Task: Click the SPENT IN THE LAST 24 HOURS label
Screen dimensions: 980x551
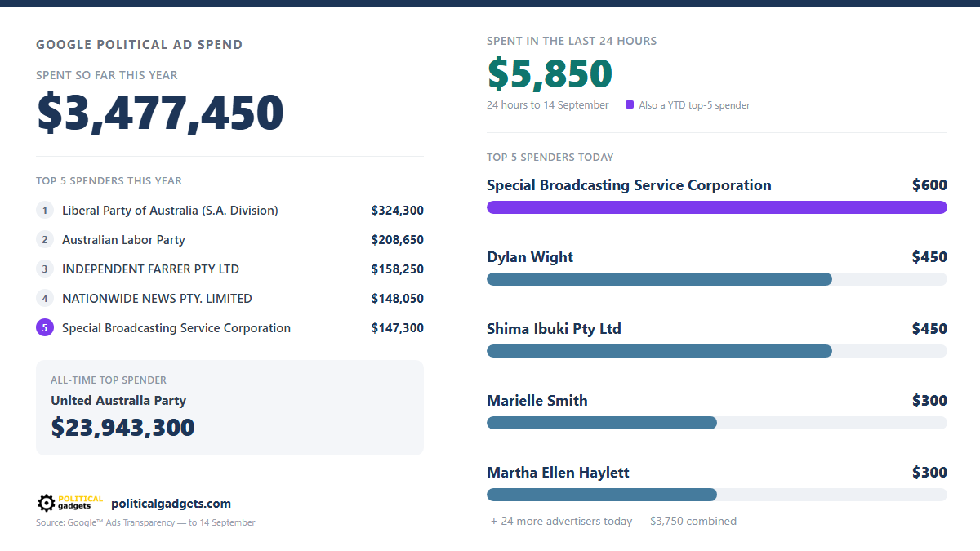Action: (572, 41)
